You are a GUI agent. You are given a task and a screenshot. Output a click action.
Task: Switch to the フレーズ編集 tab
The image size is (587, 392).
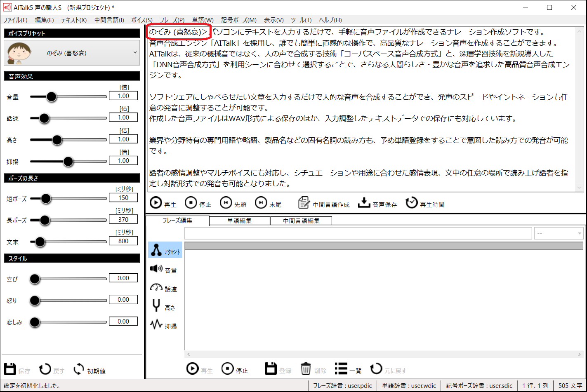tap(177, 221)
